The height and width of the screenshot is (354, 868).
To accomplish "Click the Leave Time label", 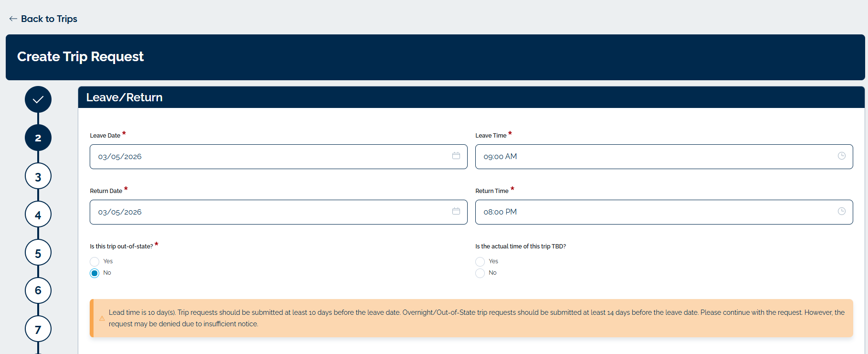I will tap(491, 136).
